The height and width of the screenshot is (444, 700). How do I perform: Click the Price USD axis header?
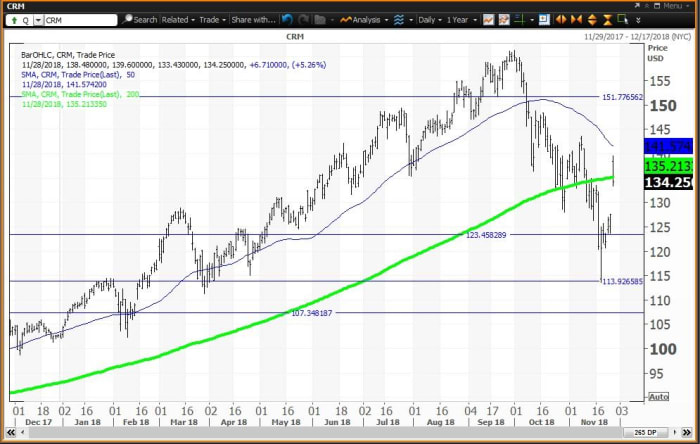657,53
